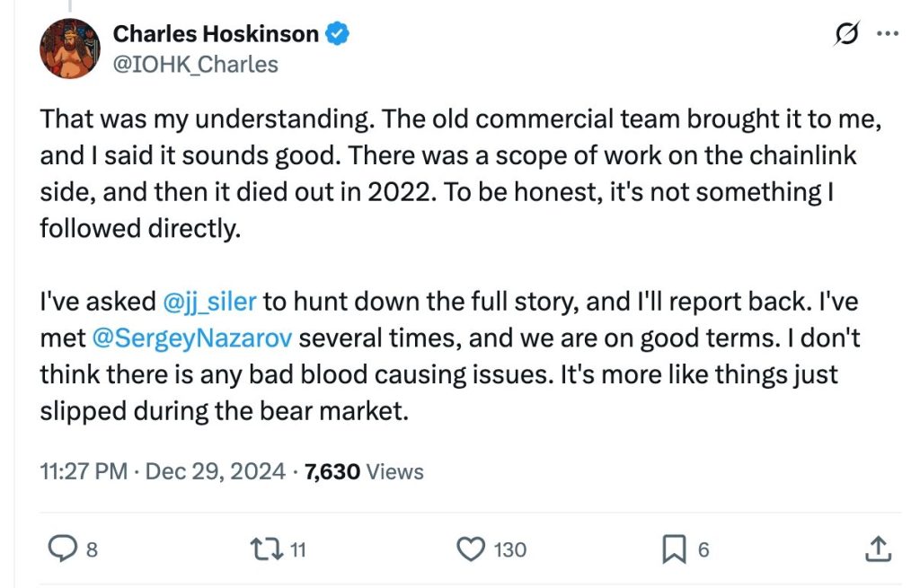
Task: Open the @jj_siler mention
Action: [210, 303]
